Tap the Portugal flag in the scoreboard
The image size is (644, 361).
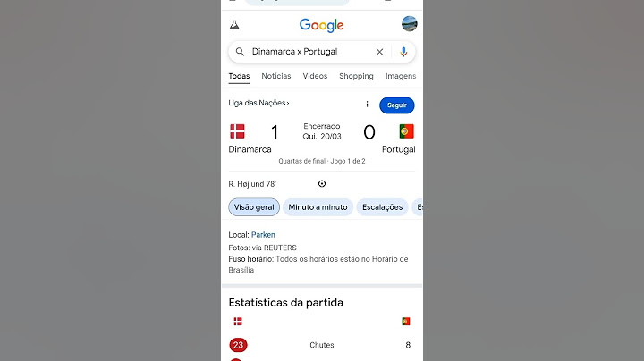tap(406, 131)
